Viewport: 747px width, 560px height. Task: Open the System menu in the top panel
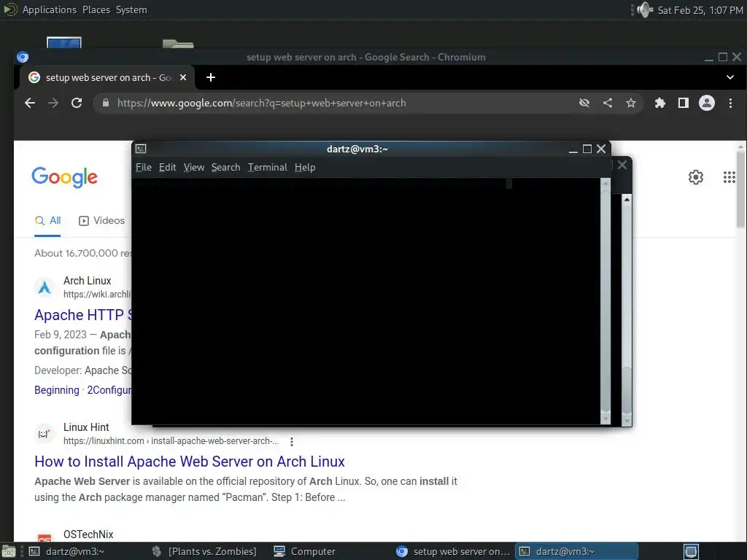tap(131, 9)
